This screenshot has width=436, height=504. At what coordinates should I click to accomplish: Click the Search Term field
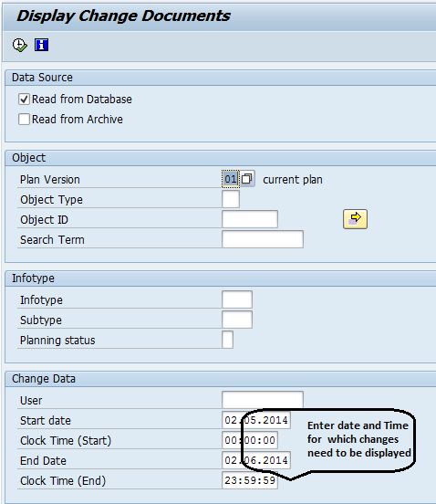(263, 239)
